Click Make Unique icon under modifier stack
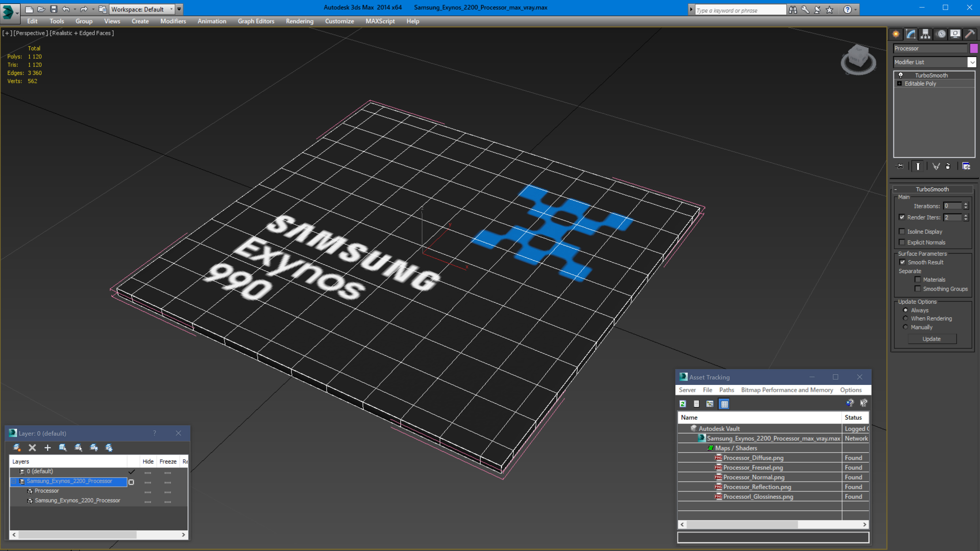This screenshot has height=551, width=980. (x=936, y=166)
